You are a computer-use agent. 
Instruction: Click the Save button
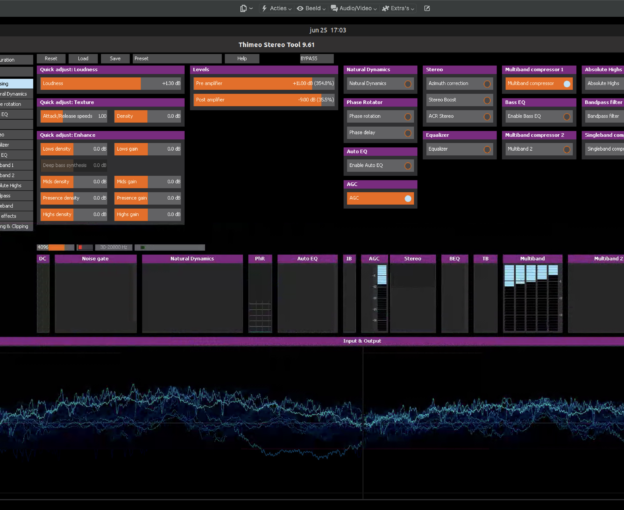click(115, 58)
